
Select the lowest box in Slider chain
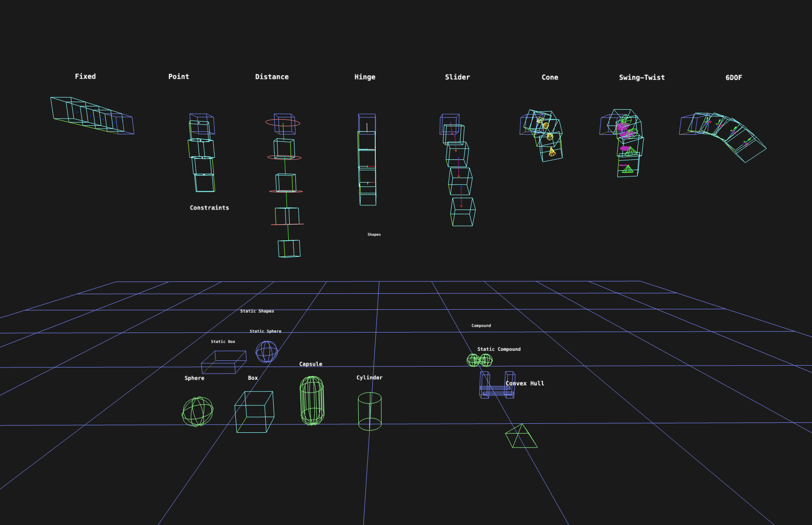463,212
